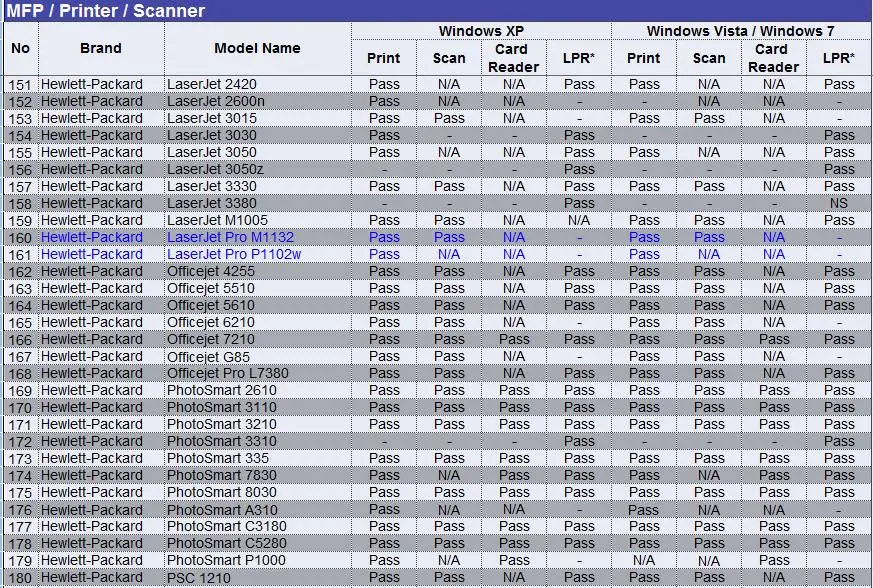Click the Windows XP group header

[482, 31]
